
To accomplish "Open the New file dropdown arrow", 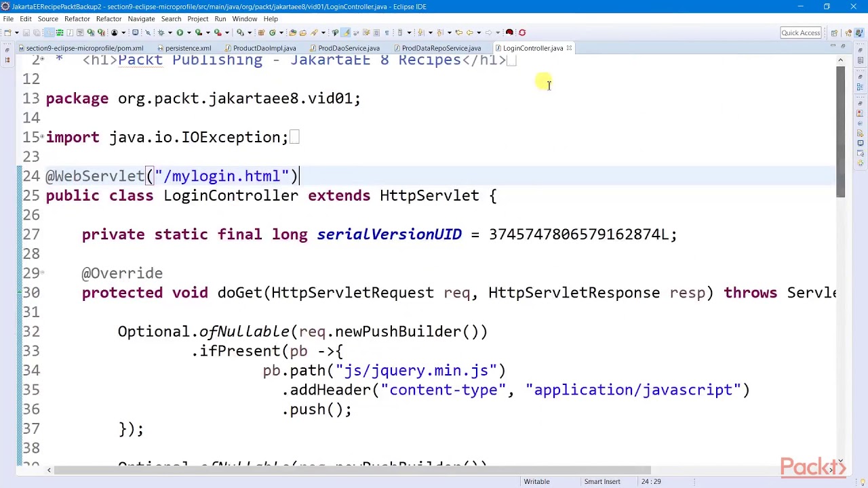I will tap(17, 33).
